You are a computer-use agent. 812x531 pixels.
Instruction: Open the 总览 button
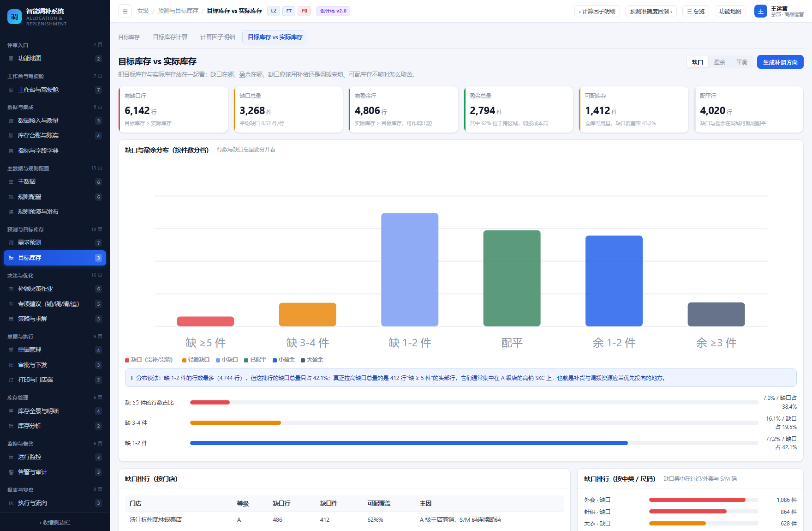pyautogui.click(x=695, y=11)
